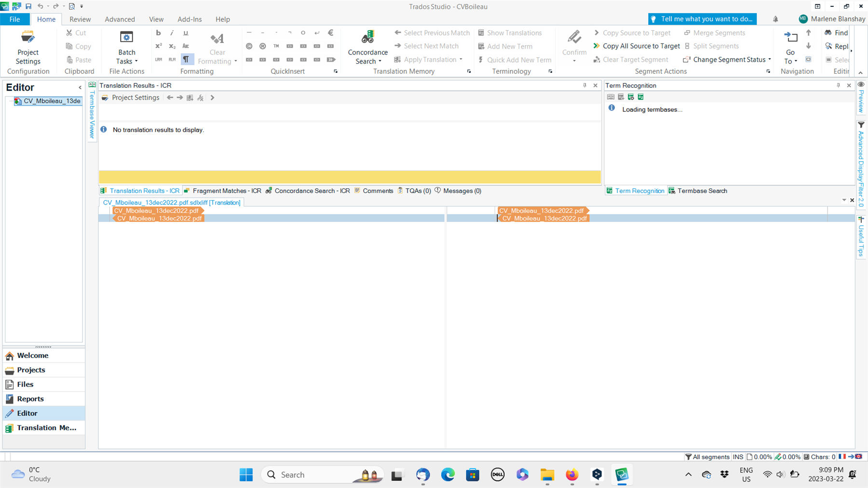Image resolution: width=868 pixels, height=488 pixels.
Task: Open the Apply Translation dropdown
Action: tap(461, 59)
